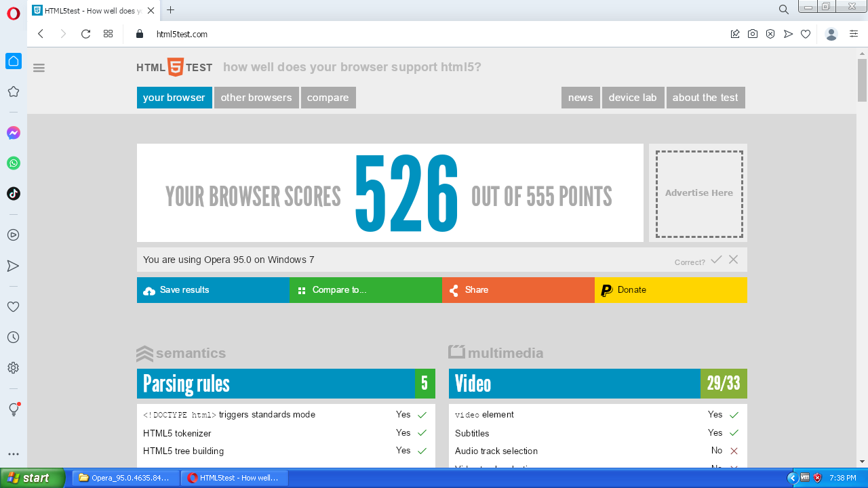Click the scrollbar down arrow

pyautogui.click(x=862, y=462)
